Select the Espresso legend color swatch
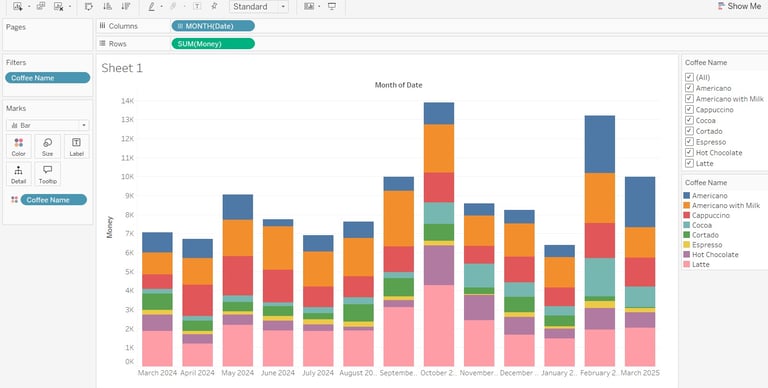Screen dimensions: 768x388 coord(687,245)
